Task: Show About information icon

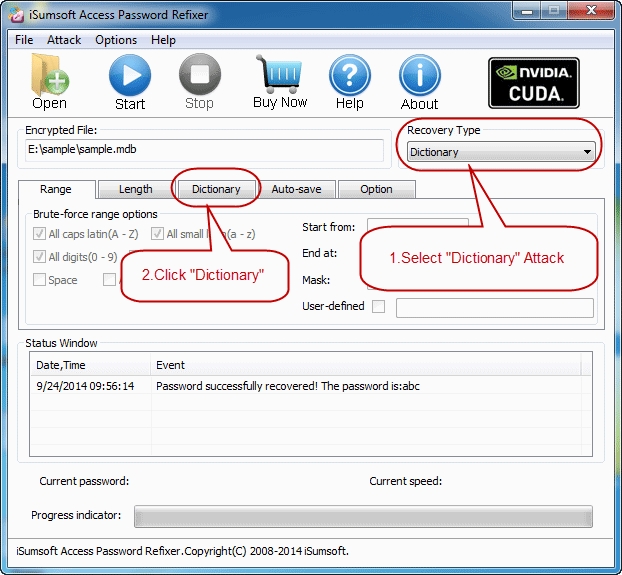Action: [x=419, y=82]
